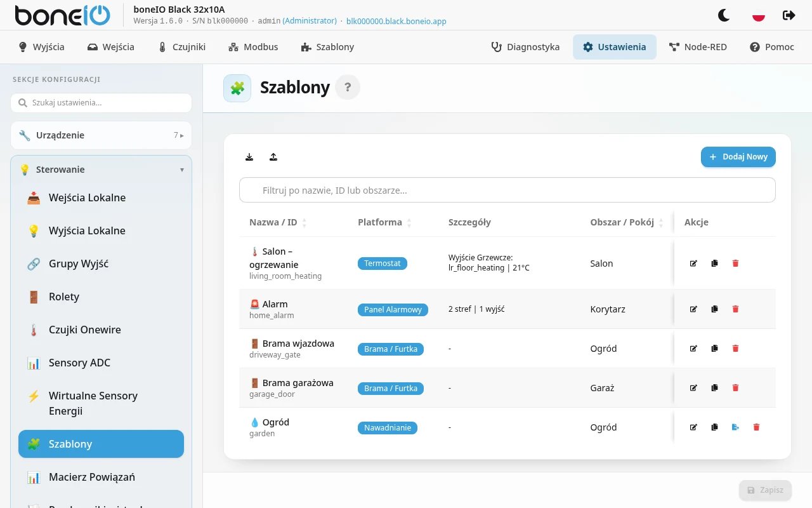Sort by the Obszar / Pokój column
812x508 pixels.
(x=627, y=222)
